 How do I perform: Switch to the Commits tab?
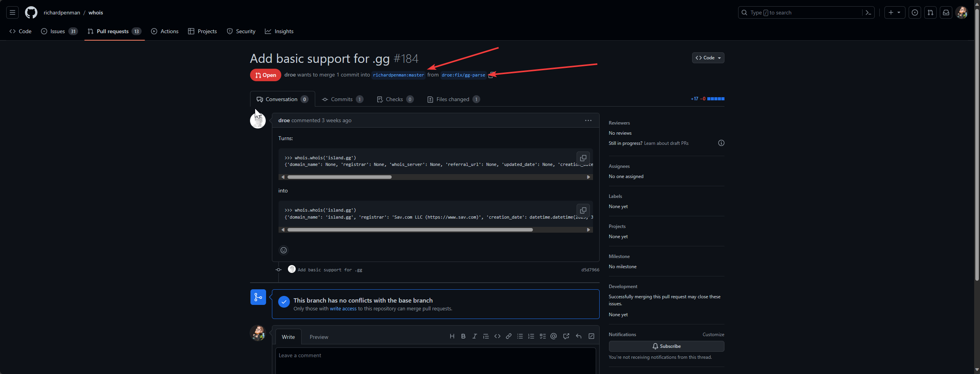pos(342,99)
